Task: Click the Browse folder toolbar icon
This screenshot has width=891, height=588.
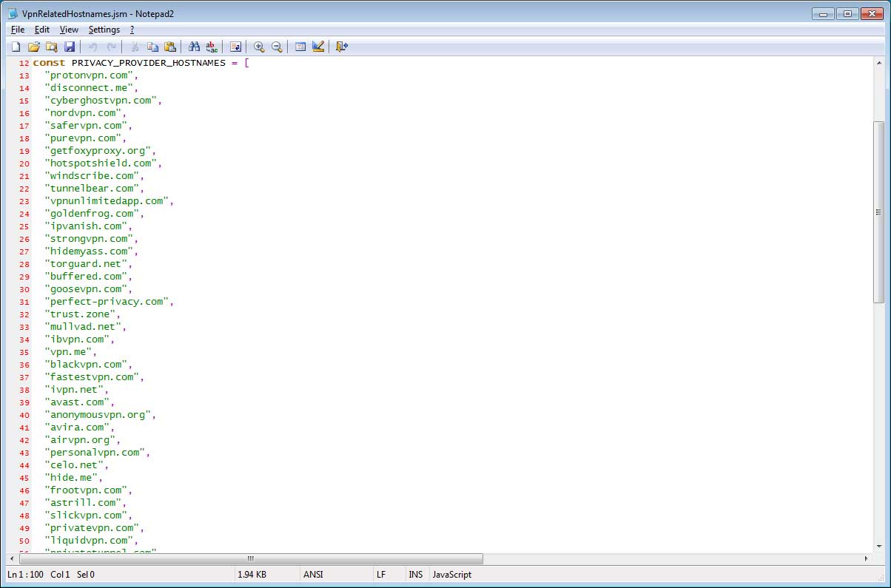Action: [x=51, y=47]
